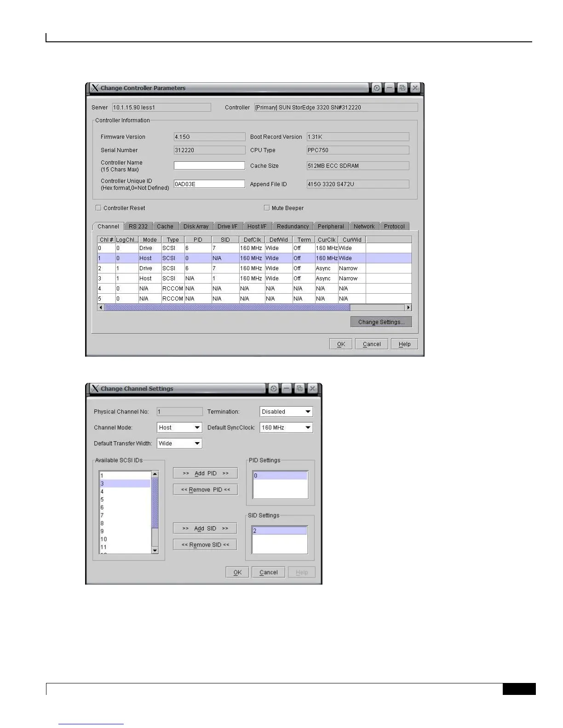Click the X logo icon in Change Channel Settings title bar

[95, 388]
